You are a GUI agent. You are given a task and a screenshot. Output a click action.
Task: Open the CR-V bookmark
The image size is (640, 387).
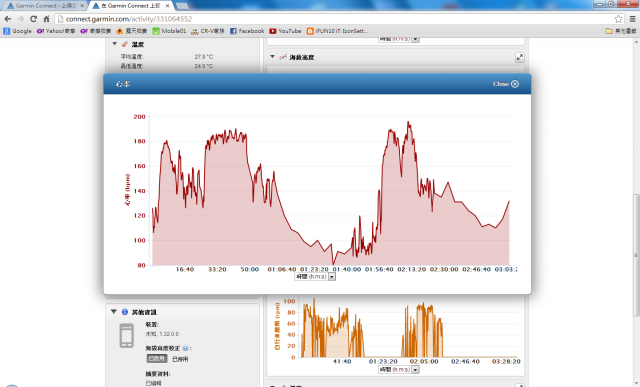[208, 31]
